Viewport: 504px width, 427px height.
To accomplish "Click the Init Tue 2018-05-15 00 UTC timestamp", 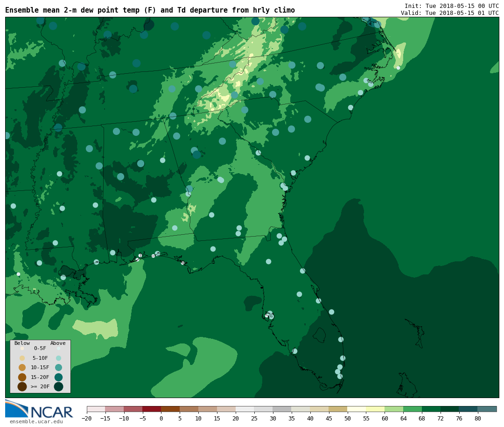I will click(x=451, y=6).
